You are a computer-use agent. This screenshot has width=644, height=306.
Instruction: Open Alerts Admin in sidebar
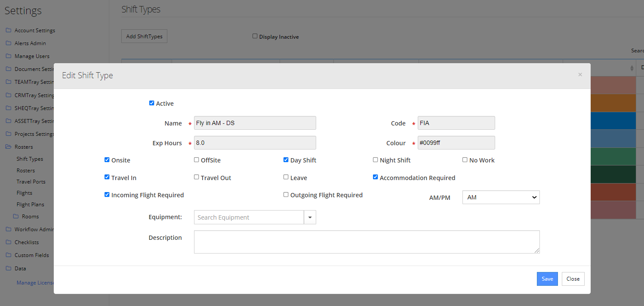point(30,43)
